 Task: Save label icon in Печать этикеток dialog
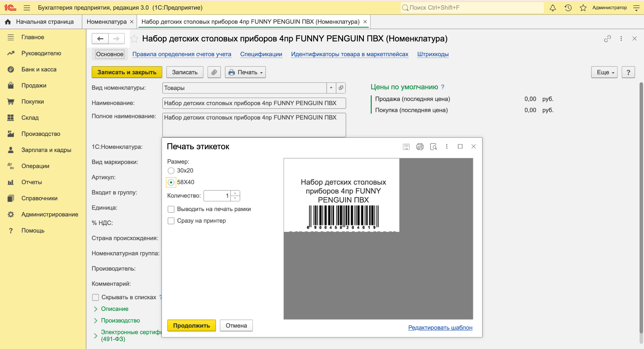(406, 147)
